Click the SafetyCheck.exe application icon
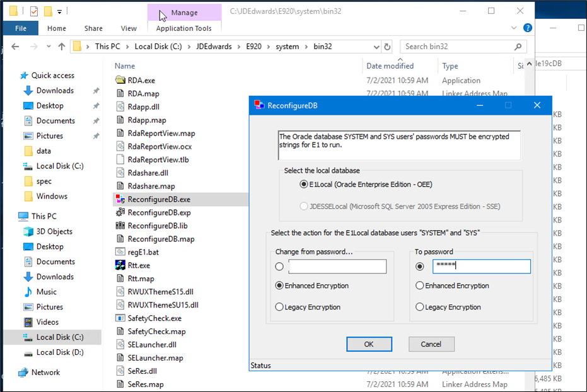The image size is (587, 392). 120,318
